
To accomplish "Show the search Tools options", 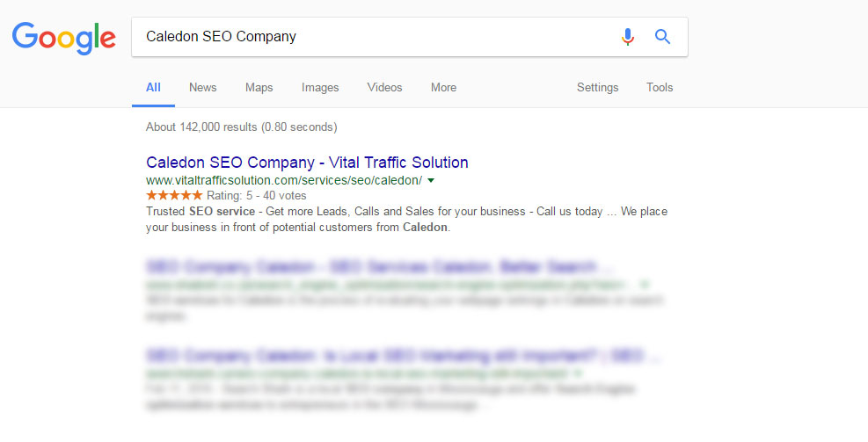I will [660, 87].
